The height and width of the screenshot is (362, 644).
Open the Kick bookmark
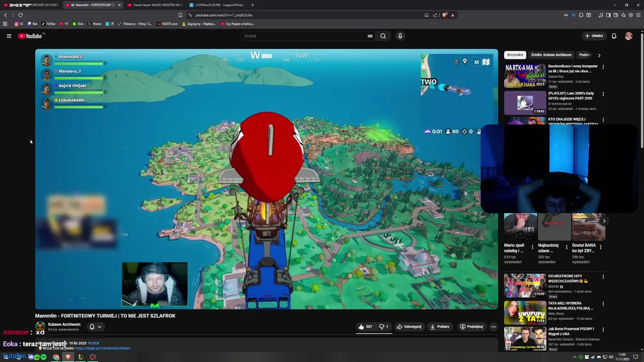pos(78,24)
